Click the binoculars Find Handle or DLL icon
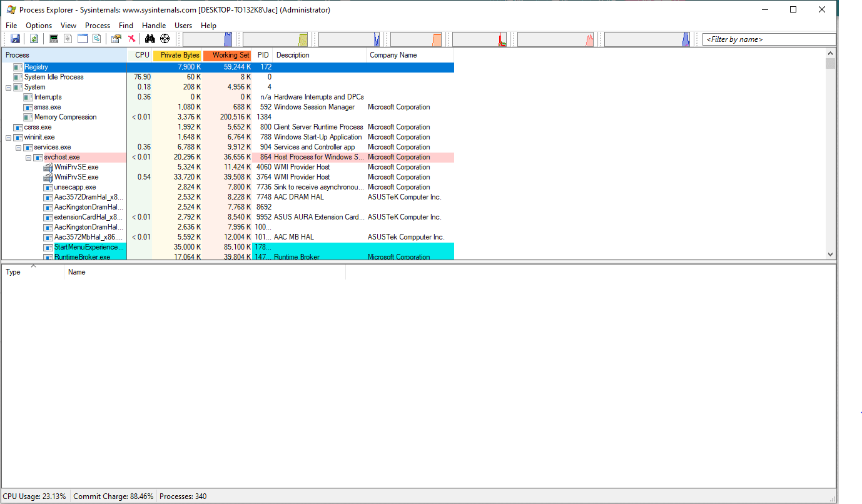Viewport: 862px width, 504px height. coord(150,39)
